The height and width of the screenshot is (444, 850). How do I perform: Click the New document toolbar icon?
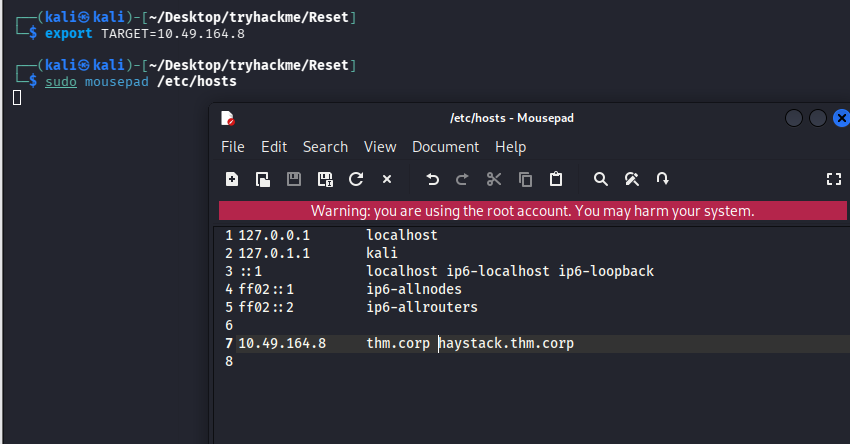point(232,179)
